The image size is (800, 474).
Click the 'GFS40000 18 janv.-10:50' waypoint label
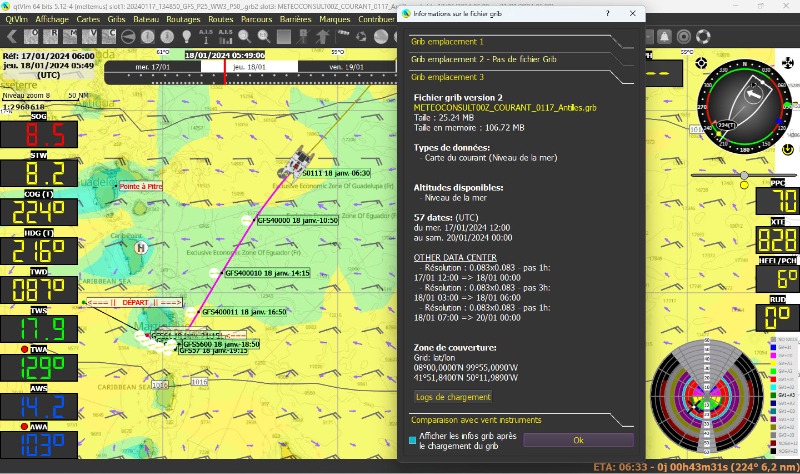tap(297, 220)
